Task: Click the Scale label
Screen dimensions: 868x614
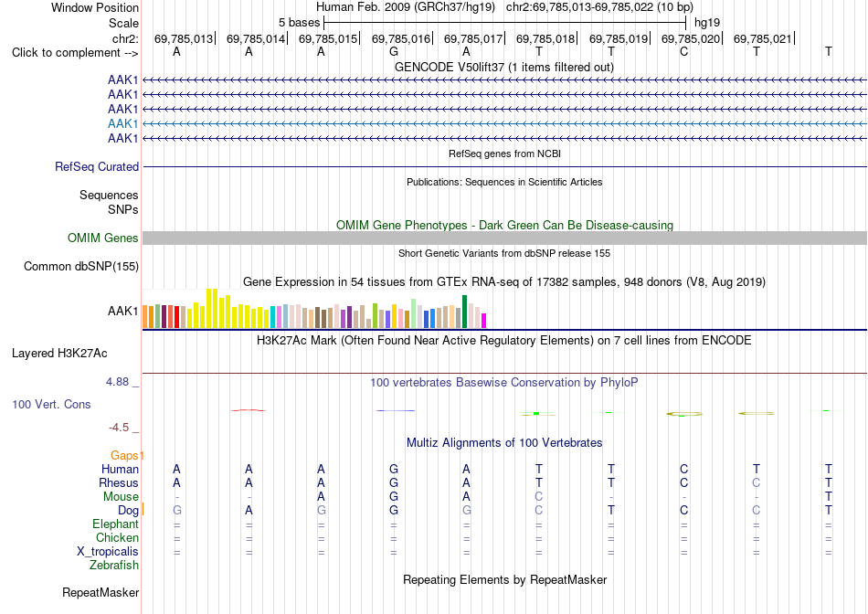Action: click(124, 23)
